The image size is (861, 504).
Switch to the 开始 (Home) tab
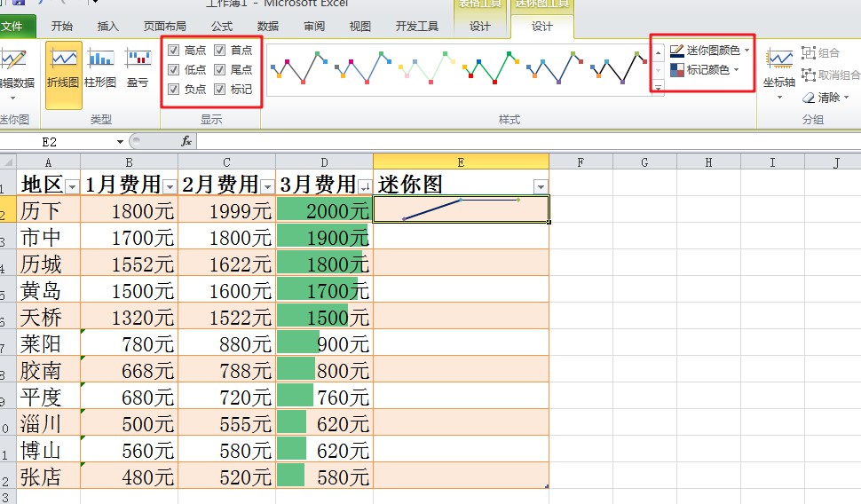(62, 26)
